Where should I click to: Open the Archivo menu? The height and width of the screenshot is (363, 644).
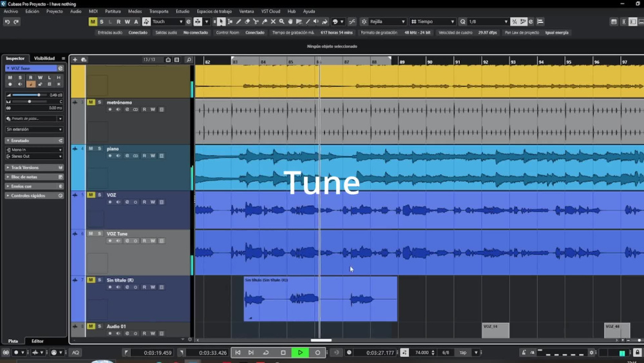[x=11, y=12]
